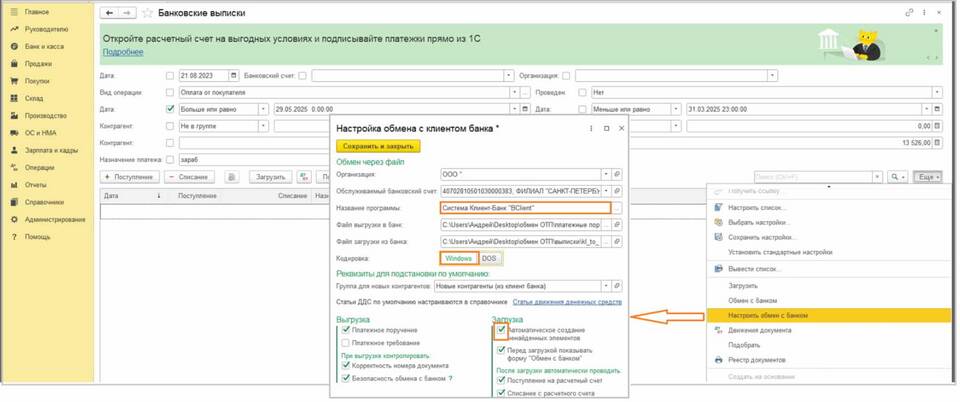Viewport: 960px width, 402px height.
Task: Open the Статьи движения денежных средств link
Action: [568, 301]
